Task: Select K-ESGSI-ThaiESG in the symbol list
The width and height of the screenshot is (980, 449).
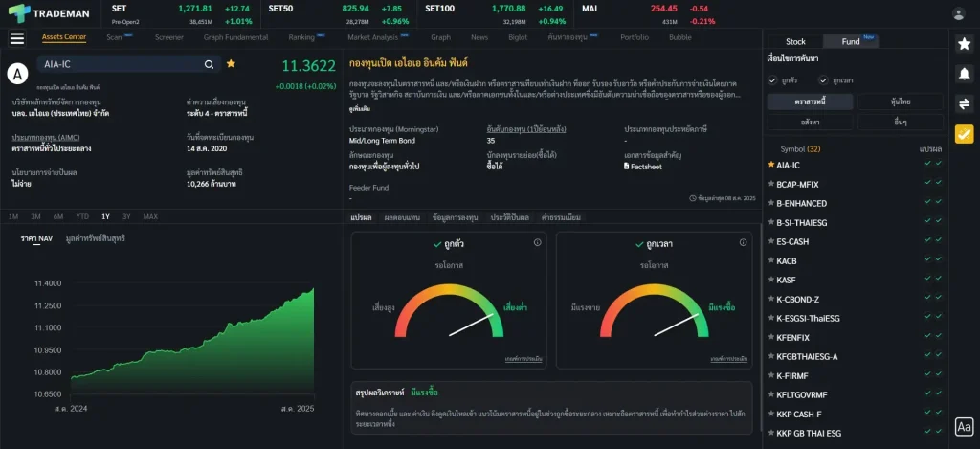Action: 808,318
